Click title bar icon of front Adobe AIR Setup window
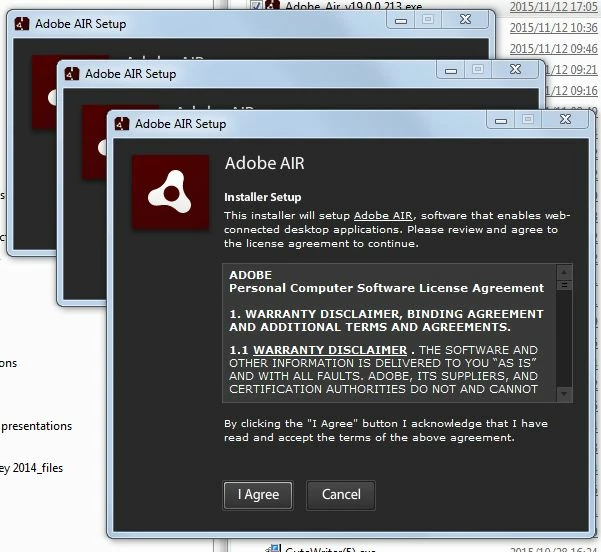The height and width of the screenshot is (552, 601). (122, 124)
